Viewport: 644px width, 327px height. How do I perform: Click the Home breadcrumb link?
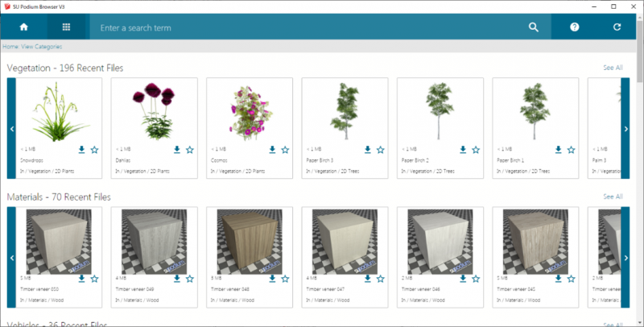(x=13, y=47)
